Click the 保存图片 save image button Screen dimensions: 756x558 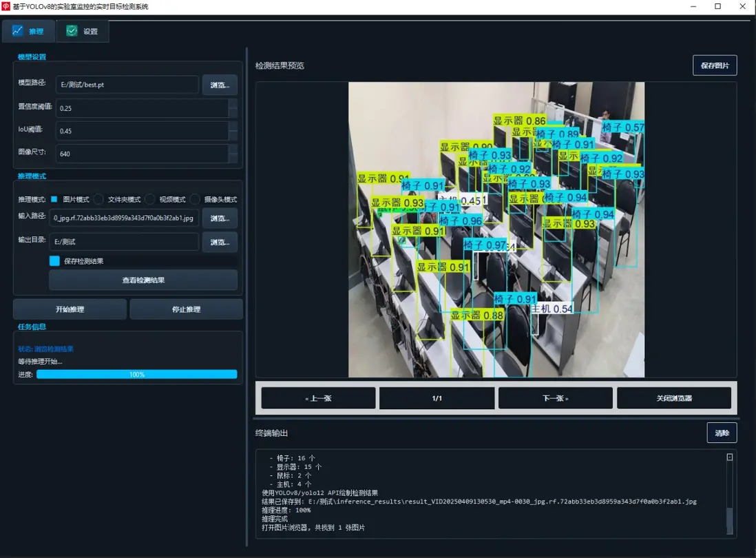tap(715, 65)
